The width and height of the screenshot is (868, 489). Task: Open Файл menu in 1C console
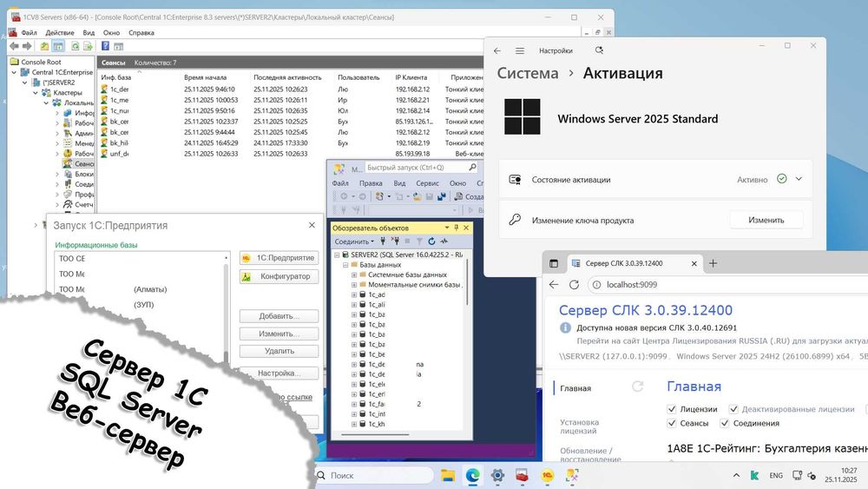[x=29, y=33]
